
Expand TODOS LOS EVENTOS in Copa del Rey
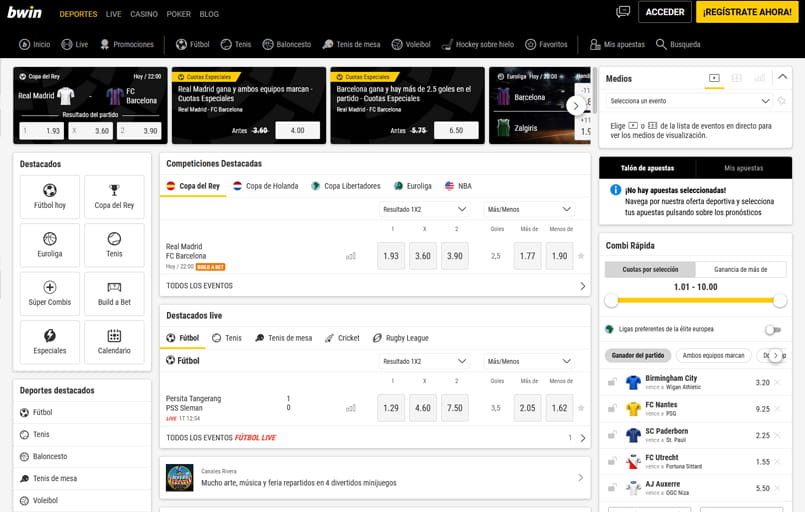click(375, 286)
